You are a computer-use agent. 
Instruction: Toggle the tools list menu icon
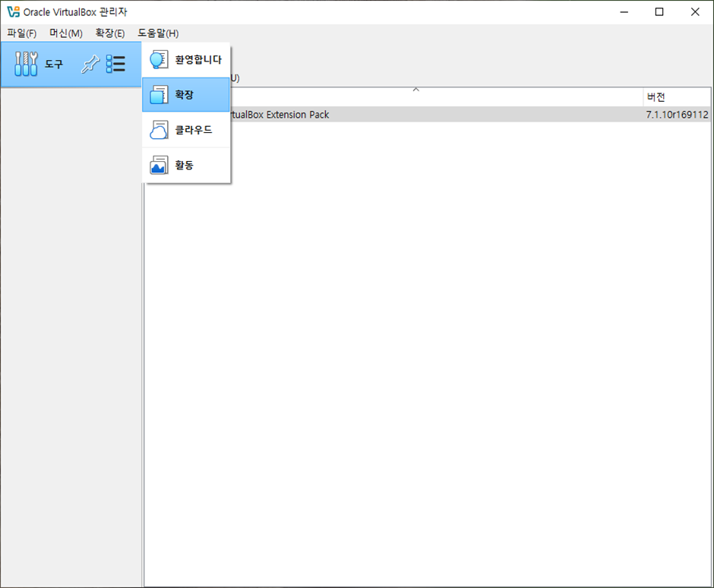pos(115,65)
